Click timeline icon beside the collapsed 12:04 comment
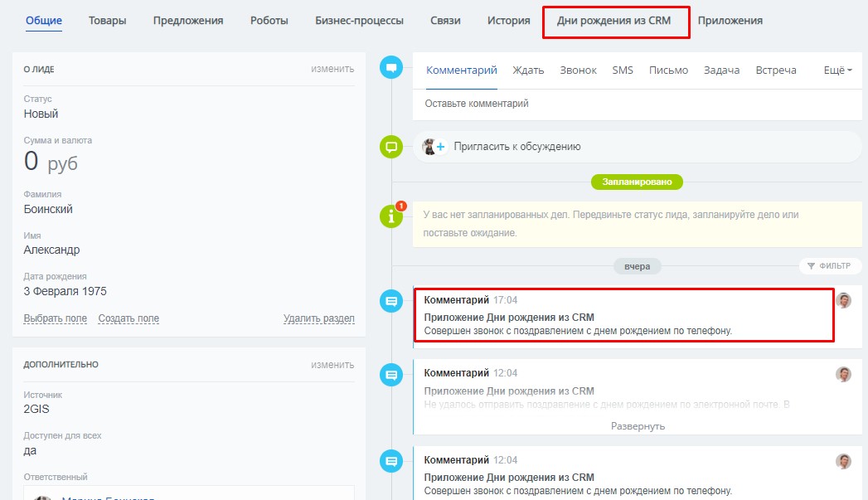The width and height of the screenshot is (868, 500). point(390,375)
